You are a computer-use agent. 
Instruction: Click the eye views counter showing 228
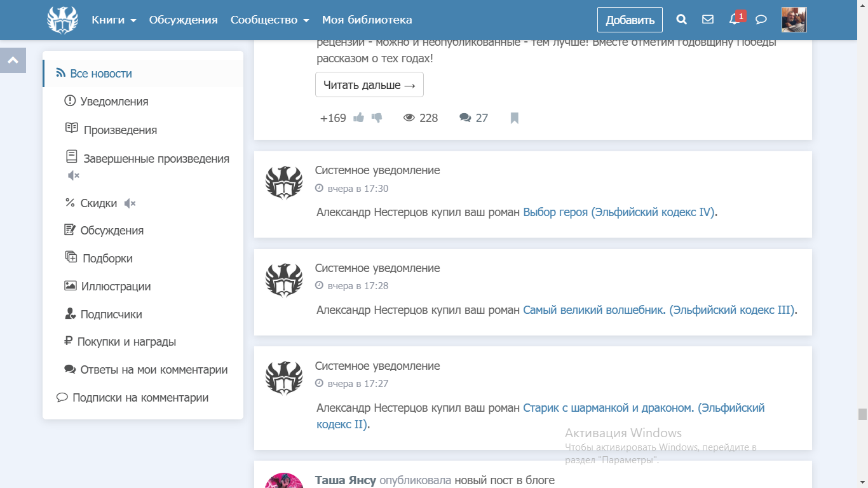(x=421, y=118)
